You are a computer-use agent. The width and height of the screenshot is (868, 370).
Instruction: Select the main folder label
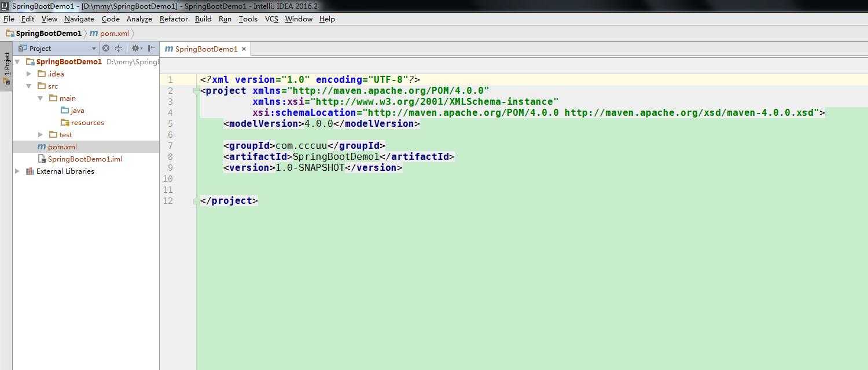pos(67,98)
